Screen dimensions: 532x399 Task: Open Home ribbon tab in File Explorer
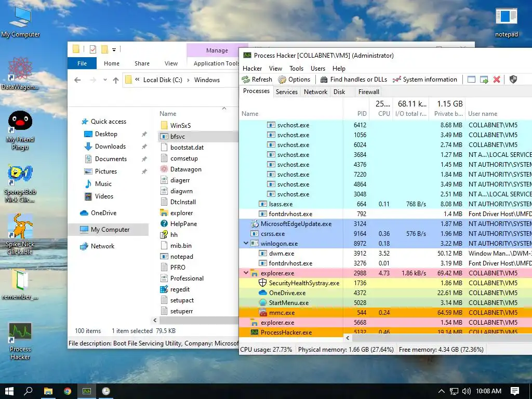(112, 63)
